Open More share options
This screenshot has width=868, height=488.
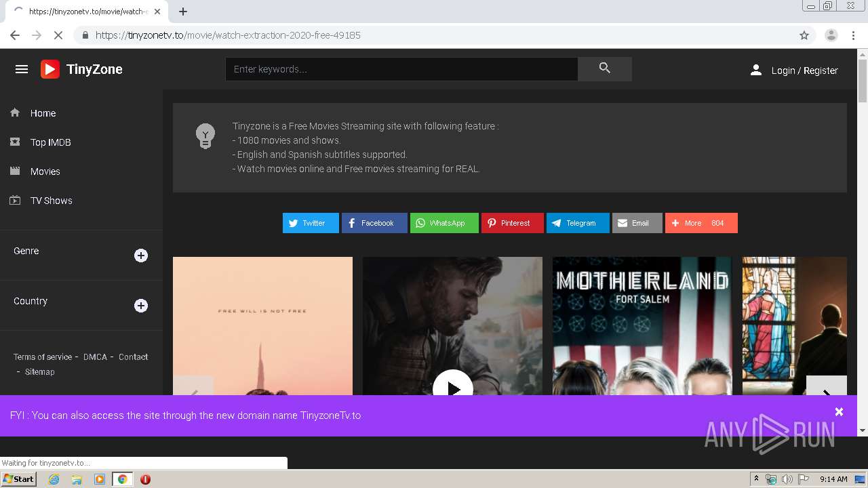[701, 223]
